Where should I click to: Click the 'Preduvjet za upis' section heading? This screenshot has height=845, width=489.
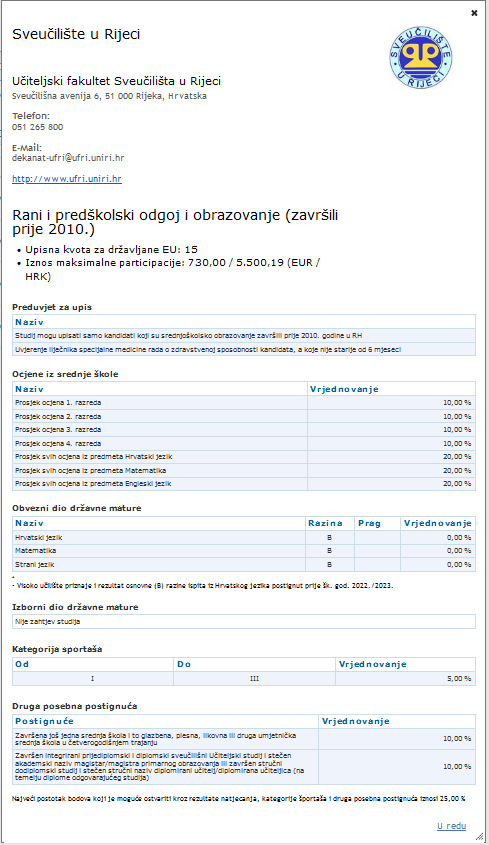click(x=52, y=307)
